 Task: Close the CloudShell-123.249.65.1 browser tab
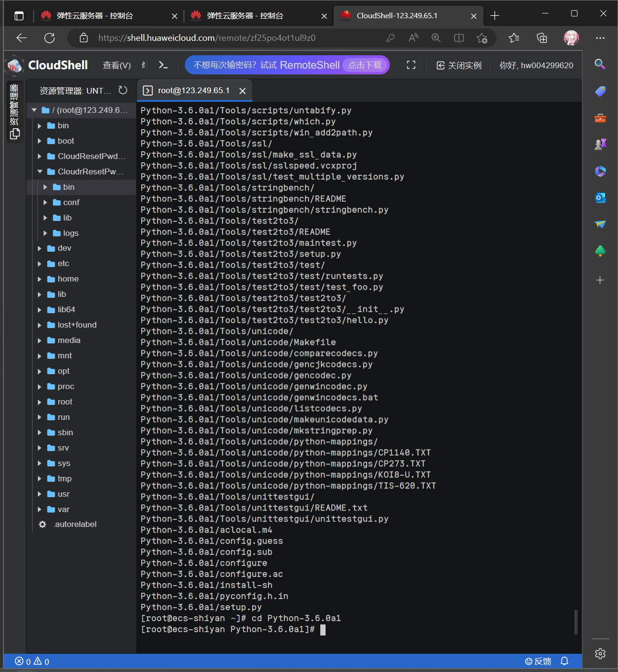pos(473,16)
